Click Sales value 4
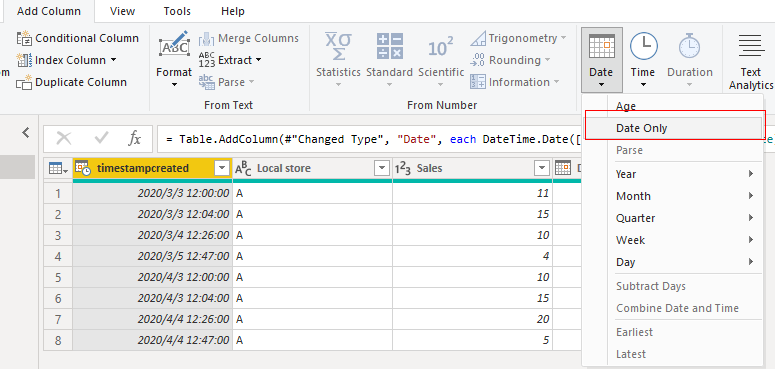Image resolution: width=775 pixels, height=373 pixels. (473, 256)
